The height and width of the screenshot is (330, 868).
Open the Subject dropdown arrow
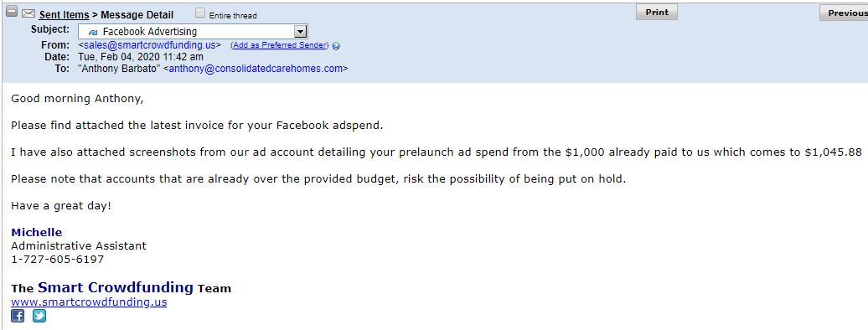(x=300, y=32)
